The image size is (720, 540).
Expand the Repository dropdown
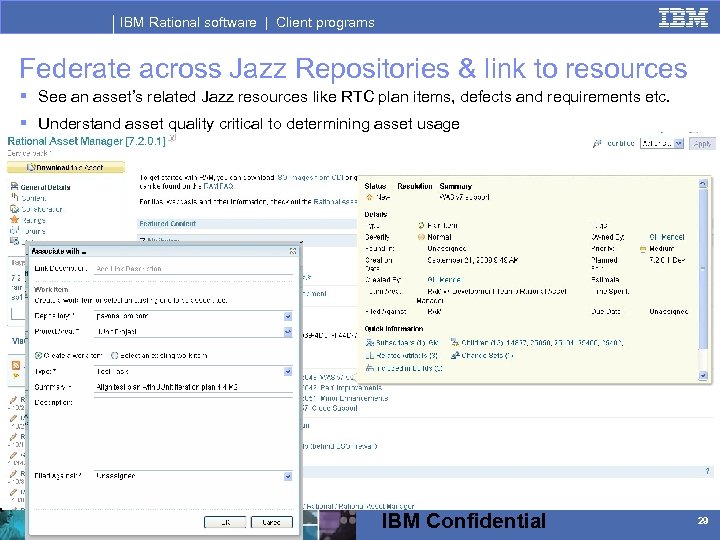coord(288,316)
